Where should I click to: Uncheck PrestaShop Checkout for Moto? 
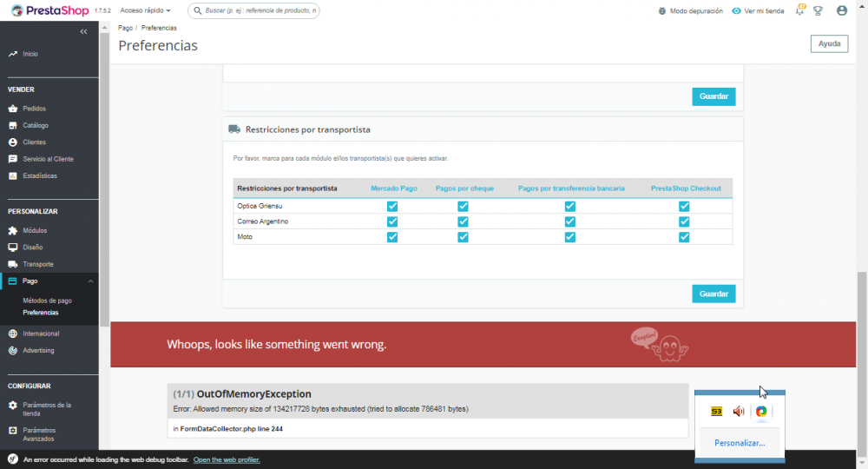point(684,237)
